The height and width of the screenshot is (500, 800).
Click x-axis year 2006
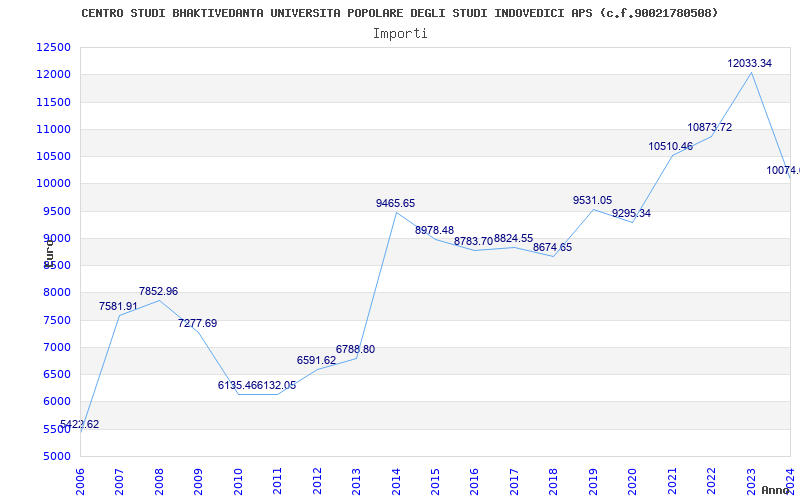coord(80,481)
